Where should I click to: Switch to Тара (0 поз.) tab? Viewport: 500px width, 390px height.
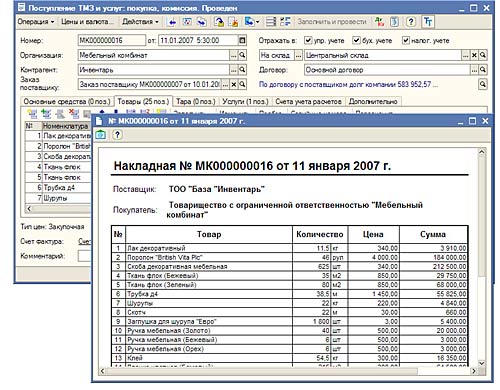[196, 102]
